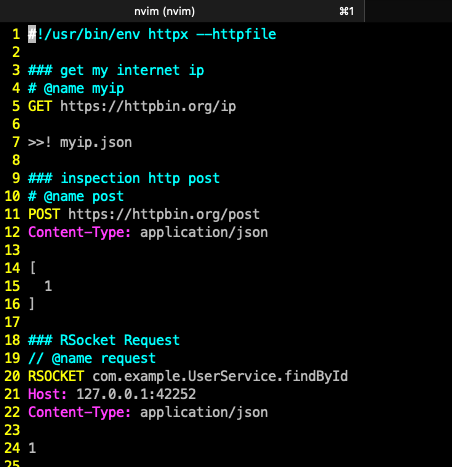Click the value 1 on line 15
The image size is (452, 467).
point(48,286)
